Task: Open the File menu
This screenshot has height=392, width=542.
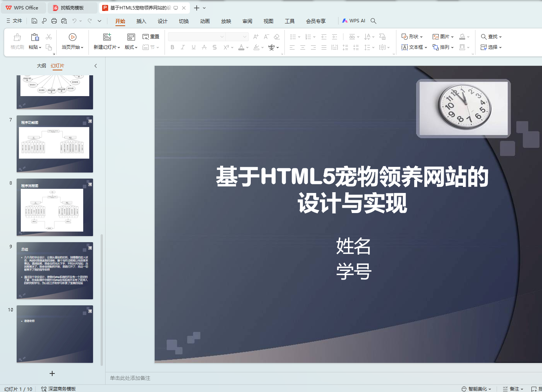Action: click(14, 21)
